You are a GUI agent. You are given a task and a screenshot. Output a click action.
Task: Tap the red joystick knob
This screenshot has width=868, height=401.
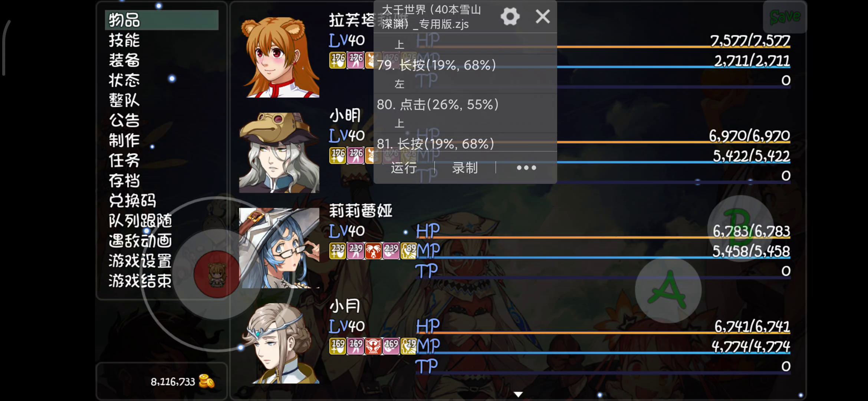coord(217,274)
